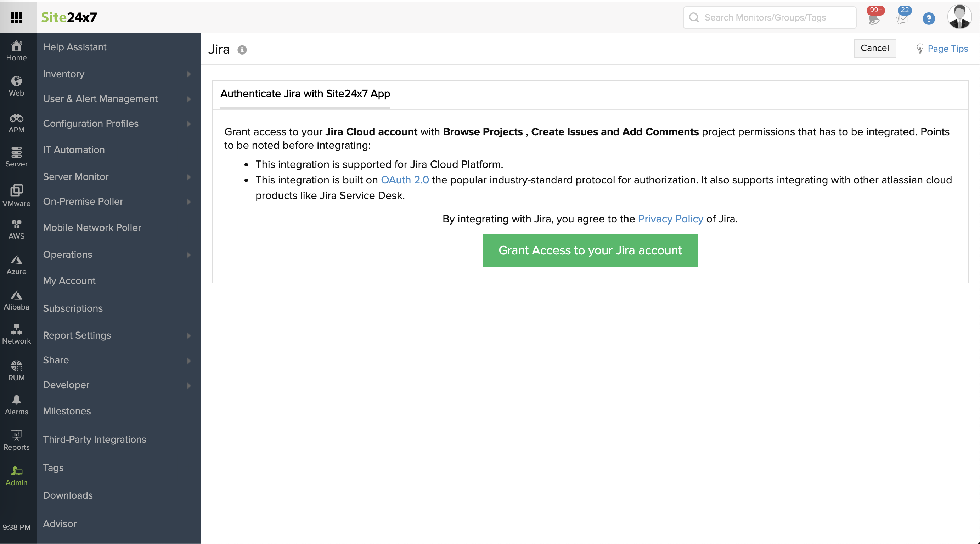The image size is (980, 544).
Task: Click Grant Access to your Jira account
Action: pyautogui.click(x=590, y=250)
